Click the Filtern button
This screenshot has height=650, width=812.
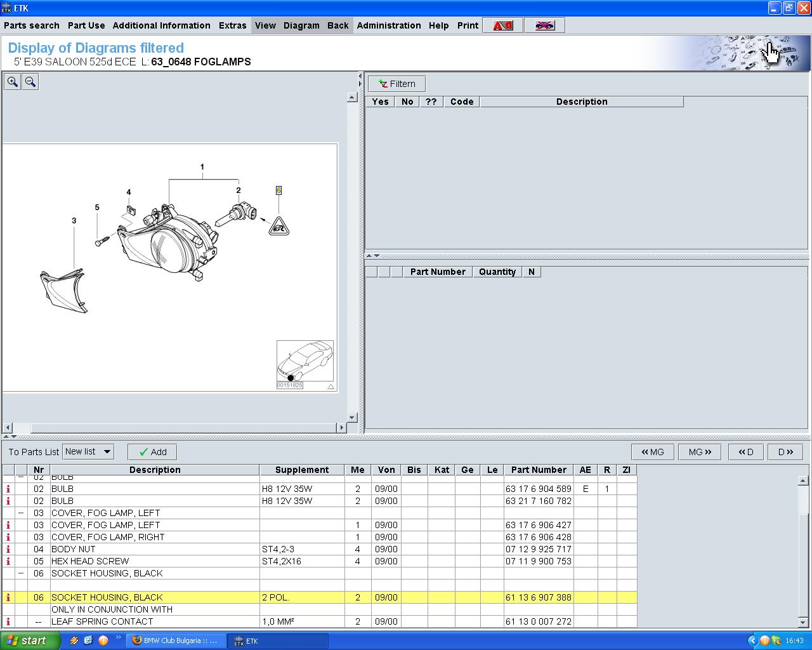click(x=396, y=84)
